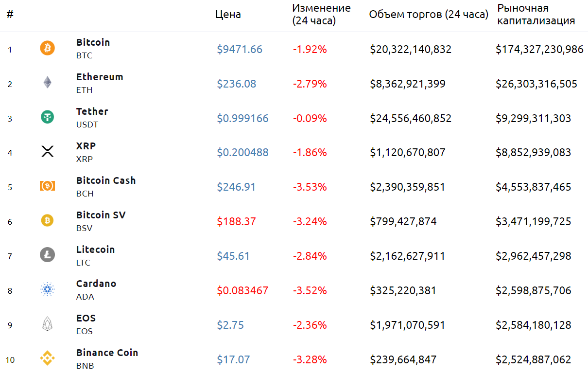The width and height of the screenshot is (588, 375).
Task: Open the Binance Coin name link
Action: (x=107, y=353)
